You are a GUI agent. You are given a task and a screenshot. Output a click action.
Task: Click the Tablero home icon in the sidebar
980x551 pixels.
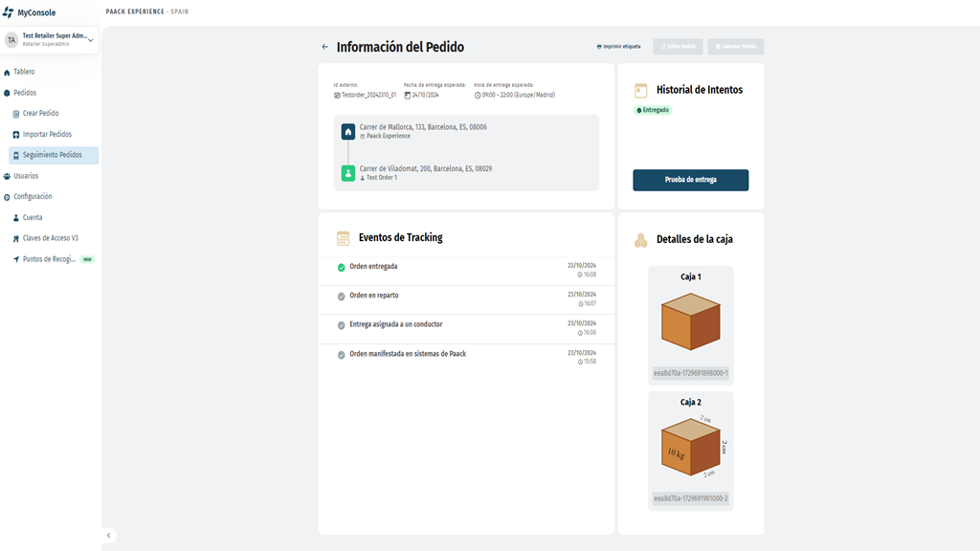(8, 73)
